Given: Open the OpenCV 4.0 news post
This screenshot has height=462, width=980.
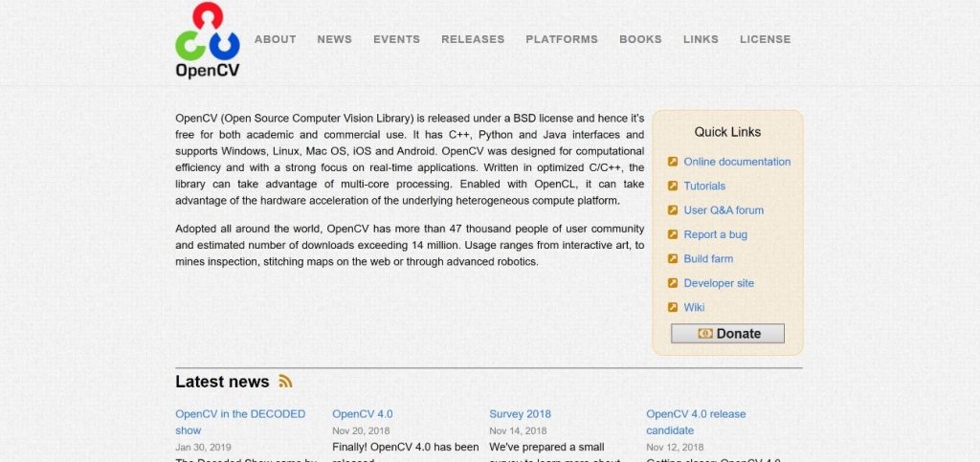Looking at the screenshot, I should [363, 414].
